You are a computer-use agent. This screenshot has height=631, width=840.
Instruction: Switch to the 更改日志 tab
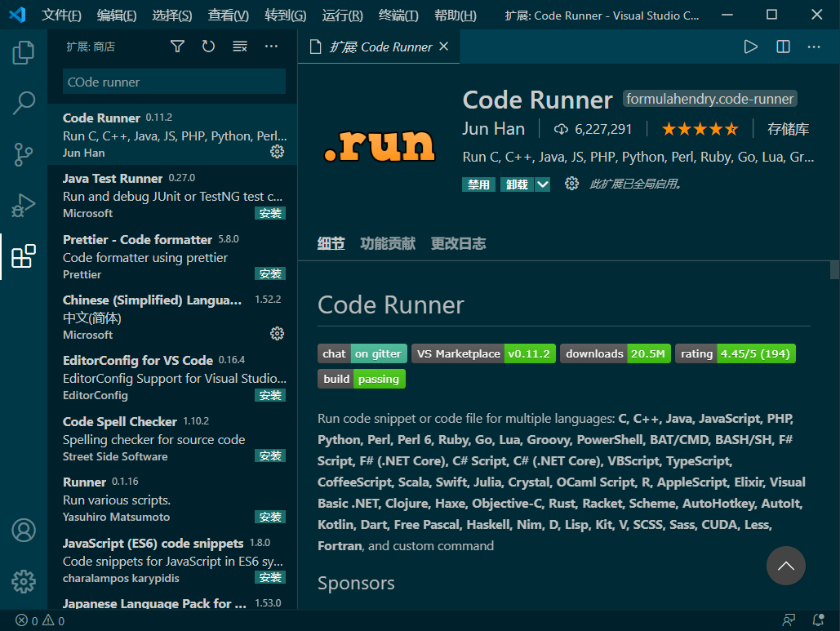coord(459,244)
